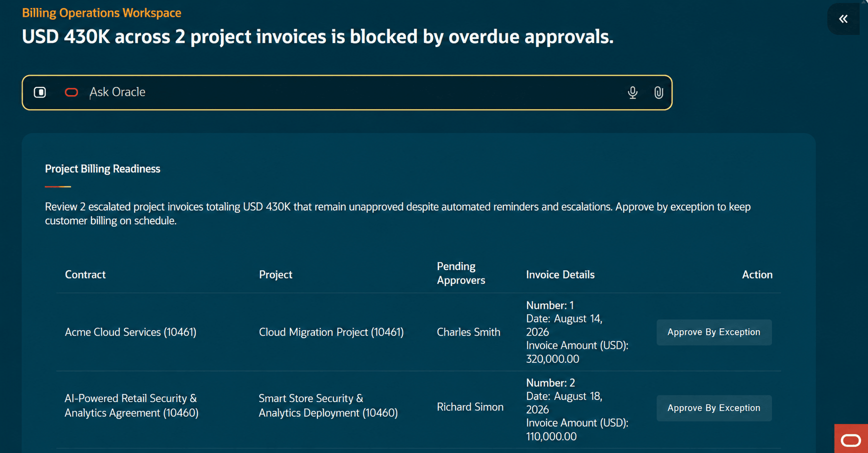Click the paperclip attachment icon
The height and width of the screenshot is (453, 868).
point(658,92)
